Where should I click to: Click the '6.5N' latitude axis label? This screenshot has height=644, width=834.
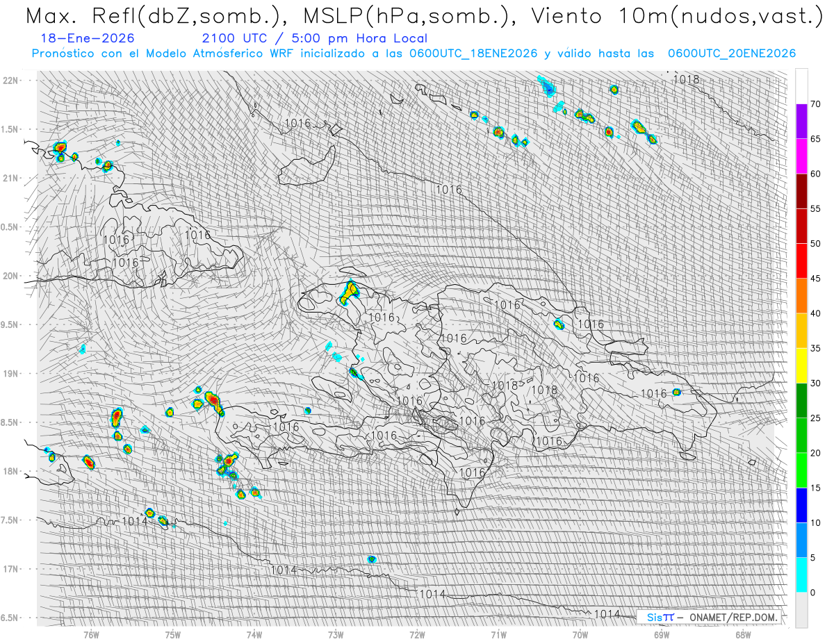(10, 618)
